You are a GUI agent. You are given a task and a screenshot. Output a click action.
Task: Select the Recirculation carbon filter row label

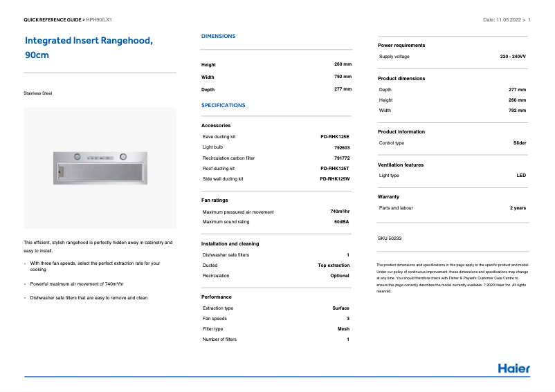pos(228,158)
